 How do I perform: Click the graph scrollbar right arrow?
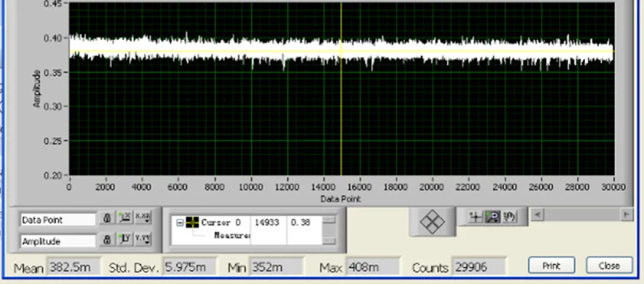626,214
